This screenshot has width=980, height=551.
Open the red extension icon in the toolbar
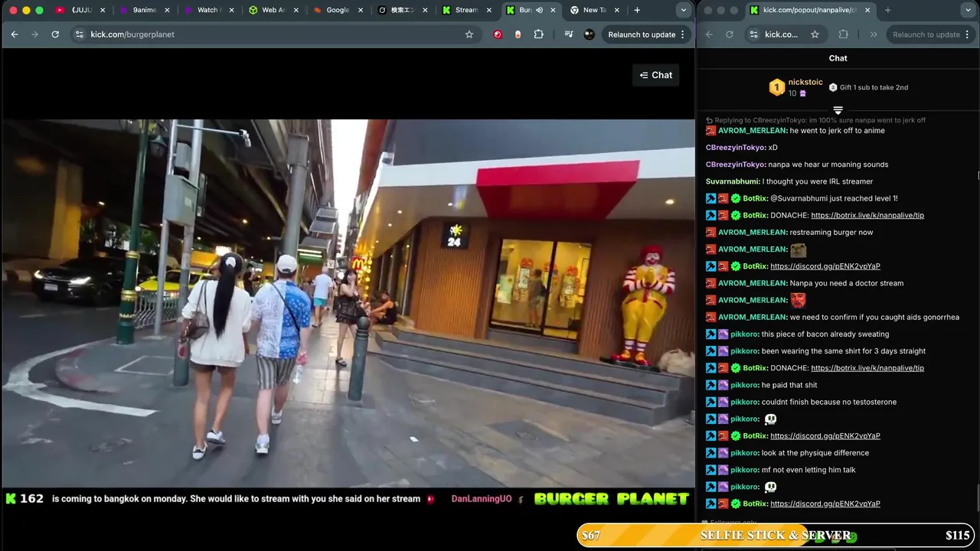(x=498, y=34)
